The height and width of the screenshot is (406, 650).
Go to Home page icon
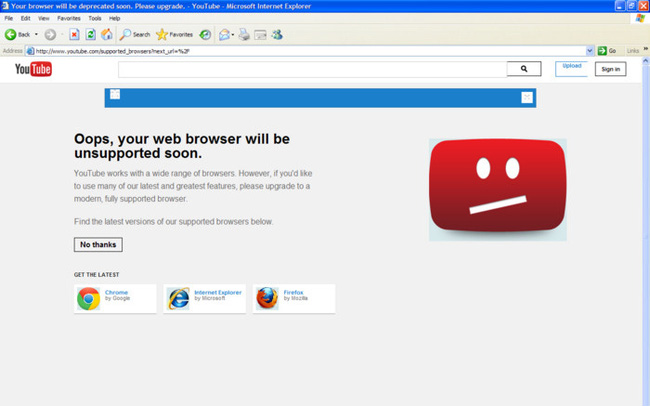107,34
